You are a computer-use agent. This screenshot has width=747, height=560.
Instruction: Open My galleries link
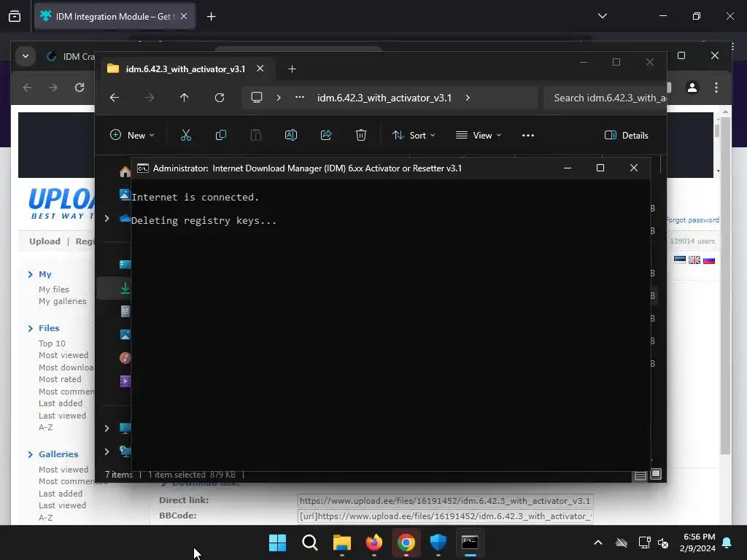(x=63, y=301)
